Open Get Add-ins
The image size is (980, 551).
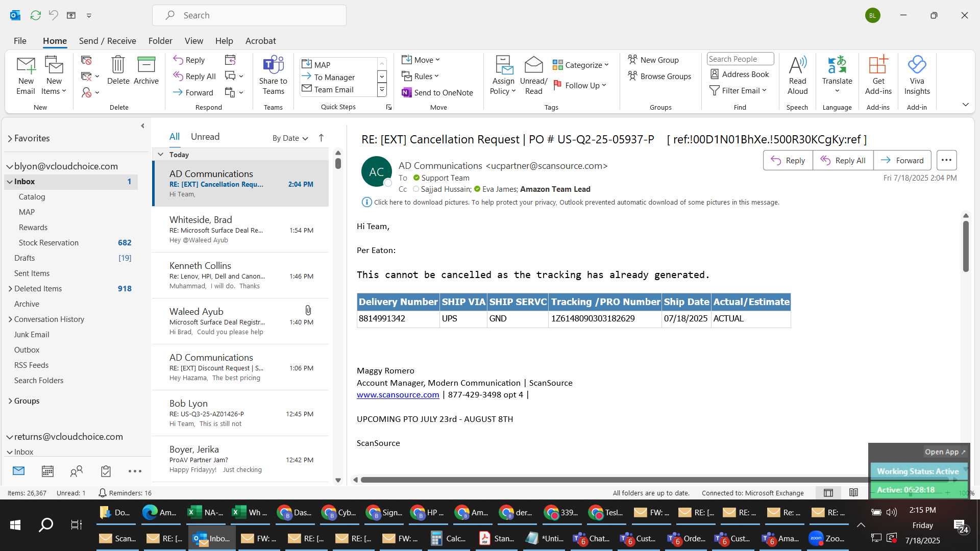pyautogui.click(x=878, y=76)
